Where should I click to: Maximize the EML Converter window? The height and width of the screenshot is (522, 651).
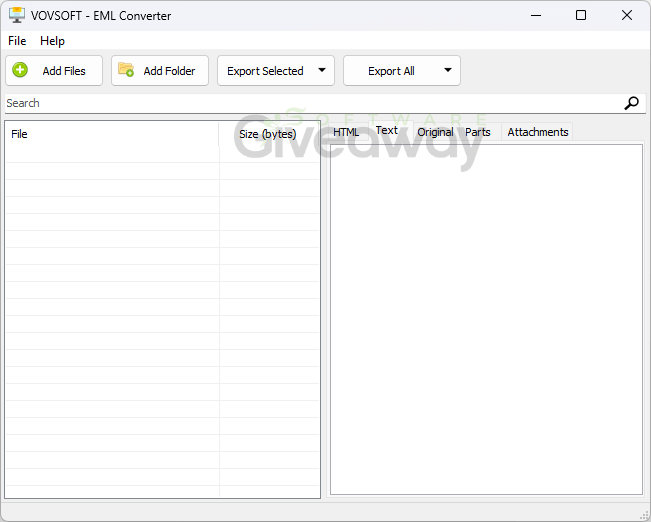pos(581,15)
